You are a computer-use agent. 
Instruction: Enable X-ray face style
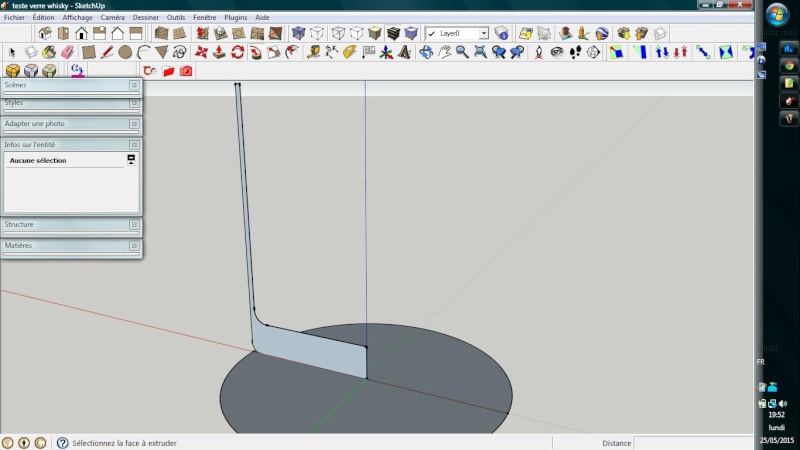[298, 33]
